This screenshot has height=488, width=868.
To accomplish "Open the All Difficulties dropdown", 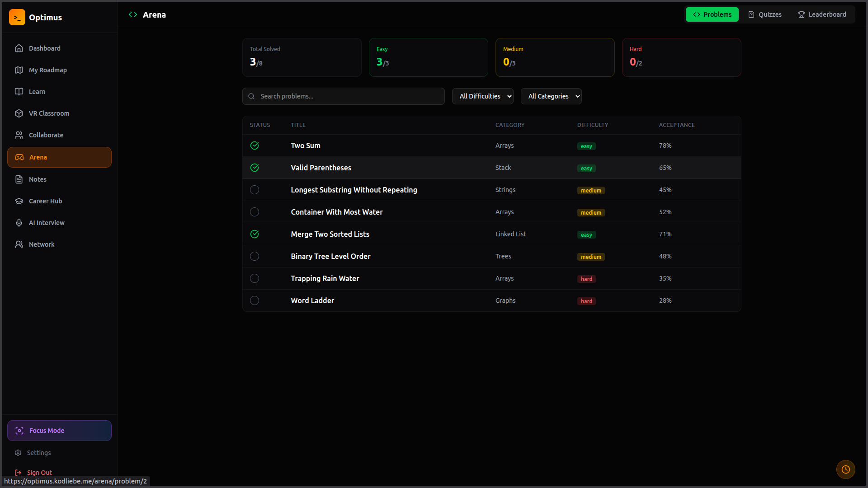I will (482, 96).
